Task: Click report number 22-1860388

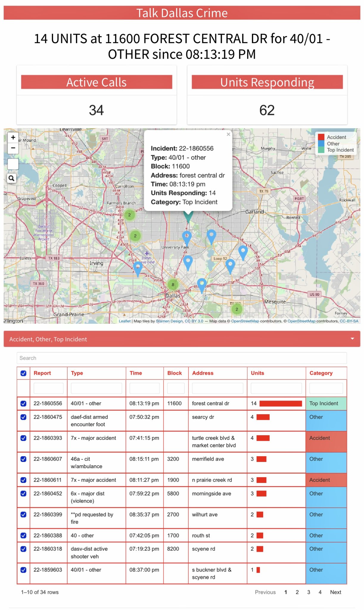Action: click(48, 536)
